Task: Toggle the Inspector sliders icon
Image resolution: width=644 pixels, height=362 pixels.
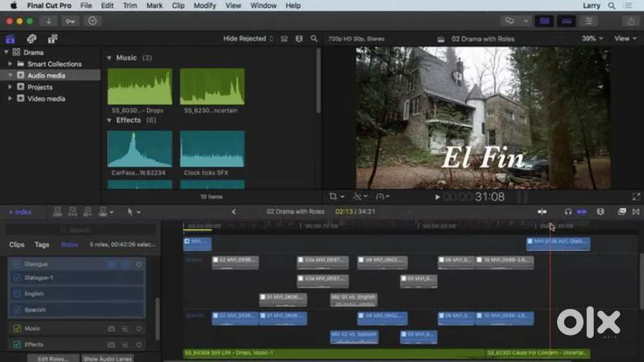Action: click(588, 21)
